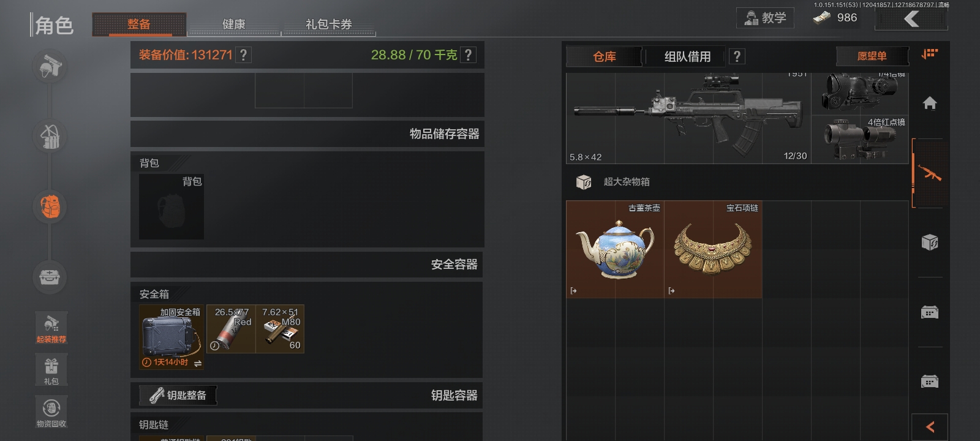980x441 pixels.
Task: Go back using the top-right arrow
Action: (x=911, y=19)
